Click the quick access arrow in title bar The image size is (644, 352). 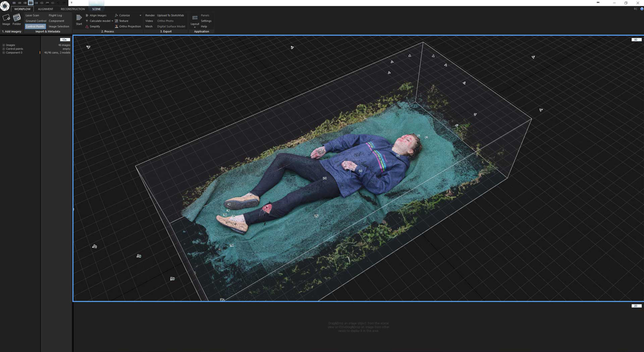point(71,3)
